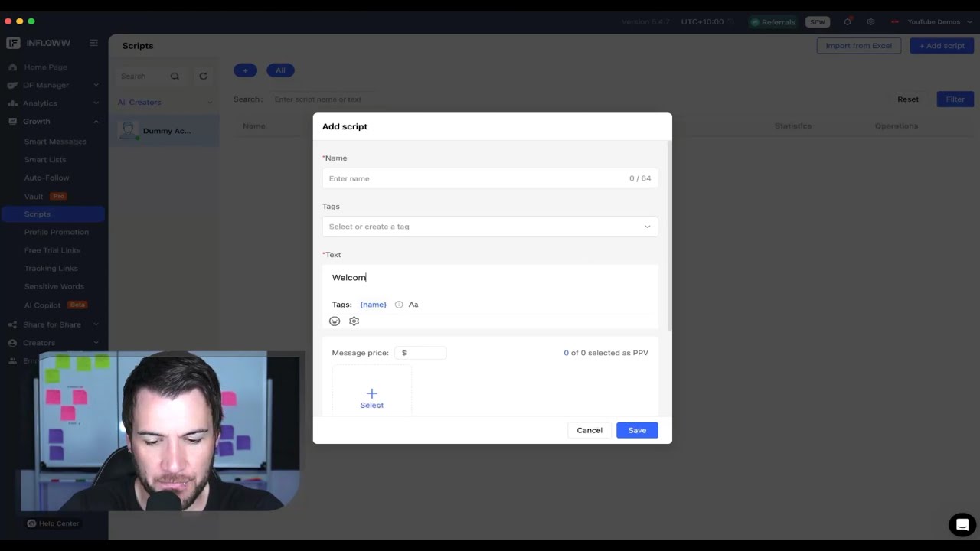Open Smart Messages in the sidebar
This screenshot has width=980, height=551.
(x=55, y=142)
